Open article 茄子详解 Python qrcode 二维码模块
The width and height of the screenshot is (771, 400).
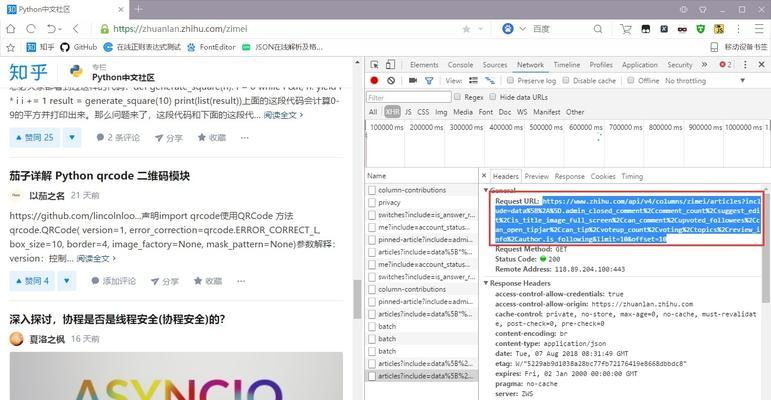tap(99, 176)
